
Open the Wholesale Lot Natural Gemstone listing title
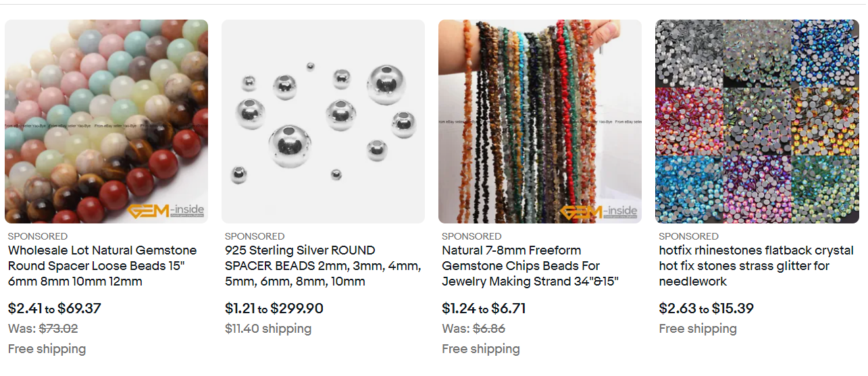[x=103, y=266]
